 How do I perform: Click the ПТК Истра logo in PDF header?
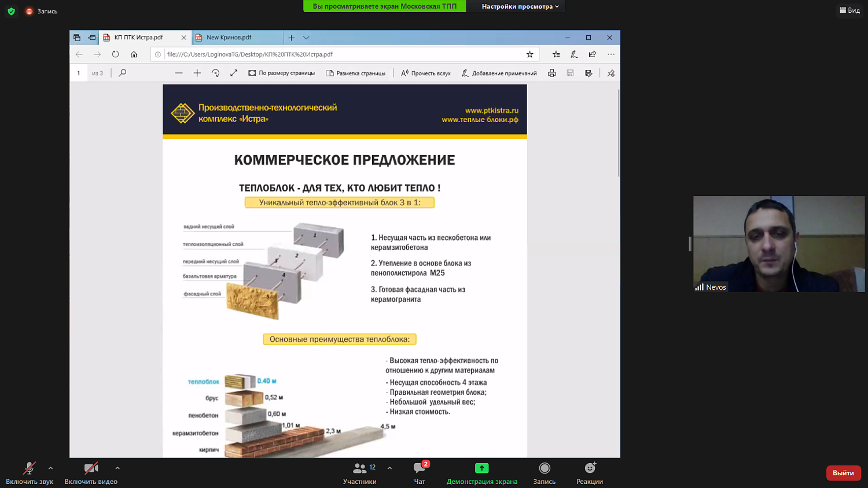tap(183, 113)
